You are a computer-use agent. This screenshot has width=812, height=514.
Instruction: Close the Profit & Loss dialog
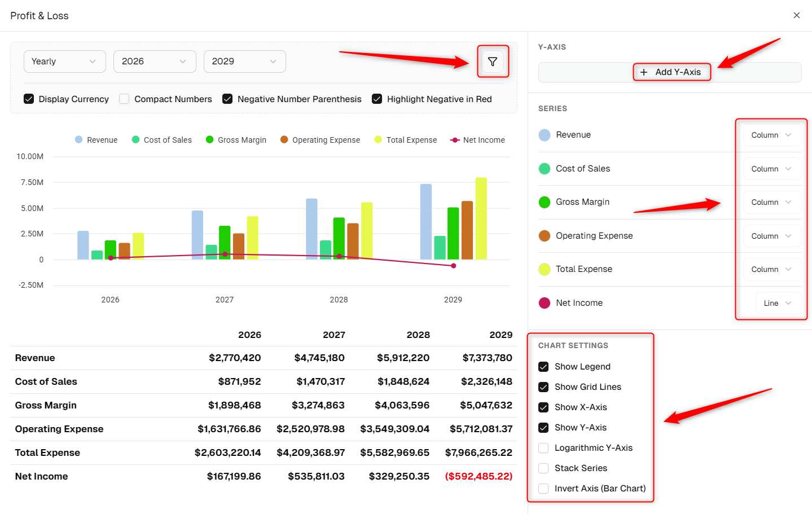pyautogui.click(x=797, y=15)
